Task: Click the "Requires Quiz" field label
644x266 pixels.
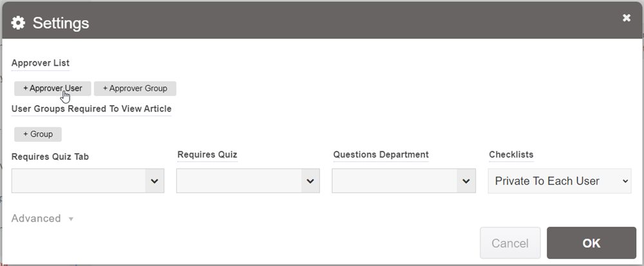Action: (x=207, y=155)
